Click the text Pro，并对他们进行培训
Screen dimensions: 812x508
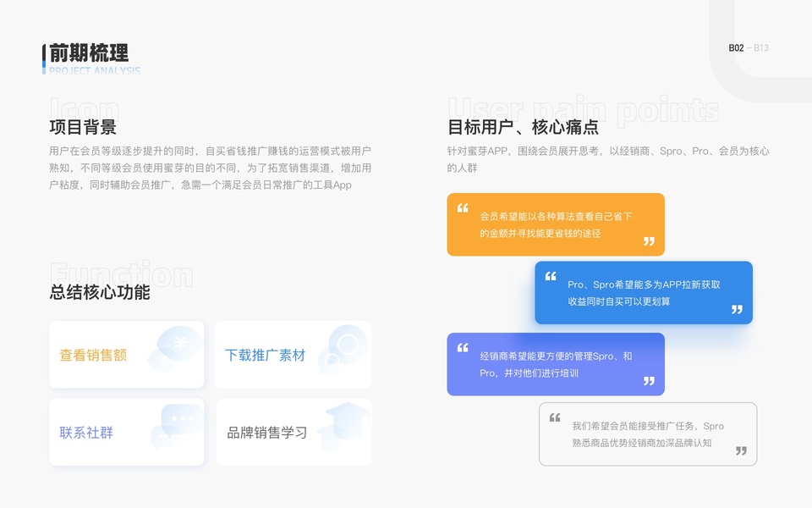[x=529, y=373]
